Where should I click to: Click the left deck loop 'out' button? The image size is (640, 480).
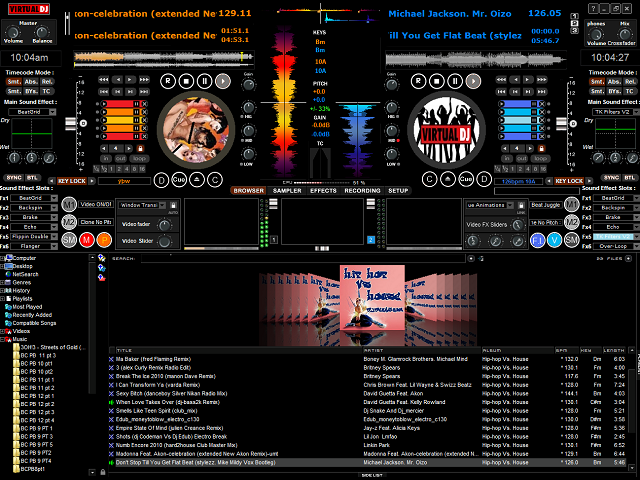coord(120,158)
